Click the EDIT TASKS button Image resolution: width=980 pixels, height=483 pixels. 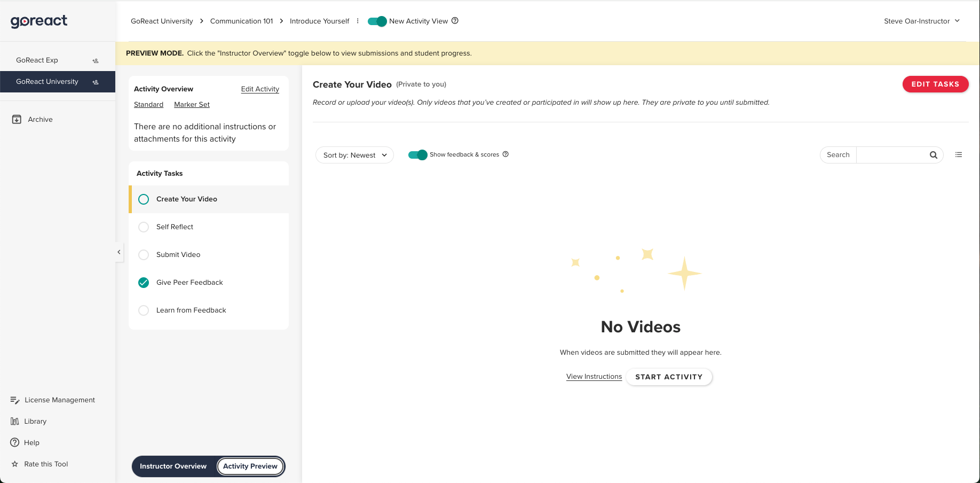tap(935, 84)
